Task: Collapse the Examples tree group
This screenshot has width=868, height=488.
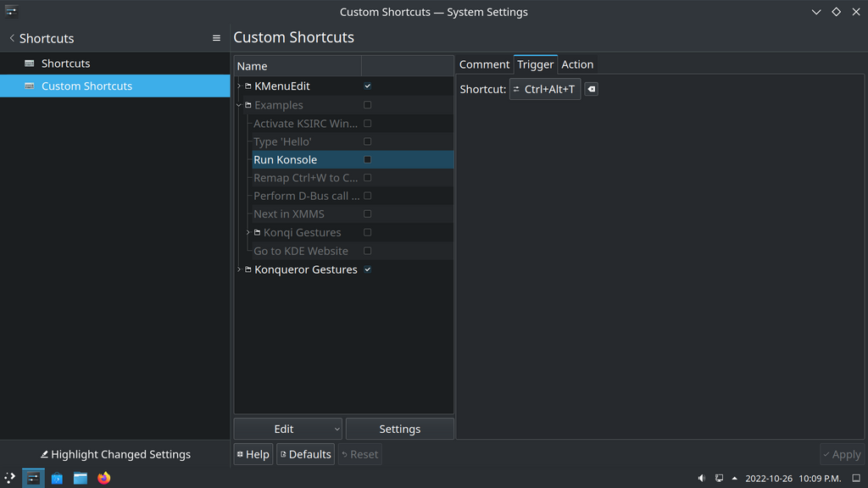Action: click(x=239, y=105)
